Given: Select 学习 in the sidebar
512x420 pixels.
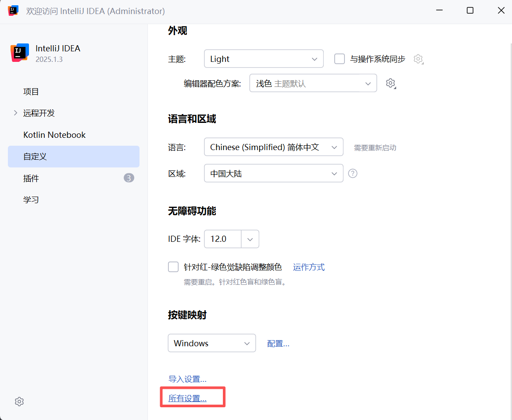Looking at the screenshot, I should coord(74,200).
